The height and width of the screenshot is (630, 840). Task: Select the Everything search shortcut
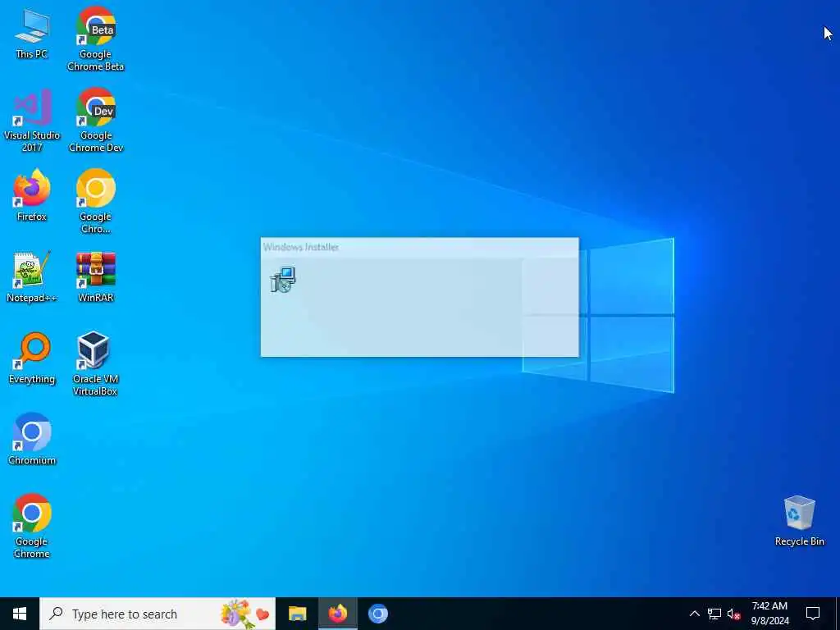click(32, 358)
